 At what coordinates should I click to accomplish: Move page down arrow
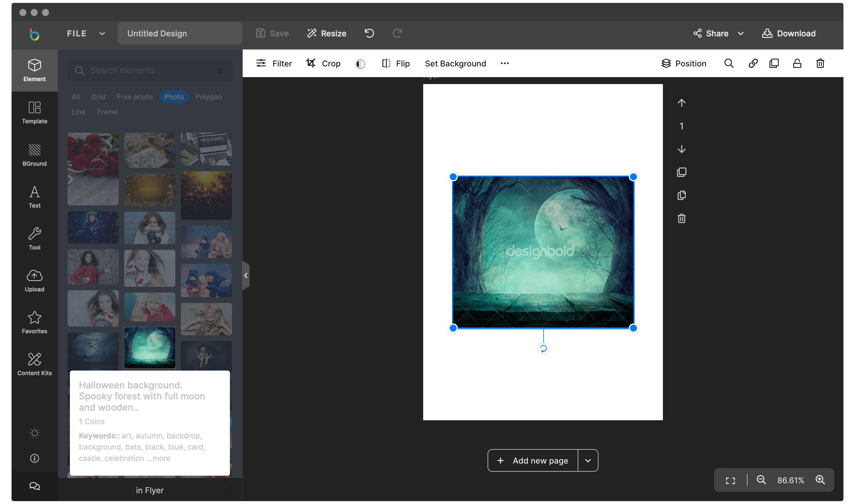pyautogui.click(x=681, y=149)
